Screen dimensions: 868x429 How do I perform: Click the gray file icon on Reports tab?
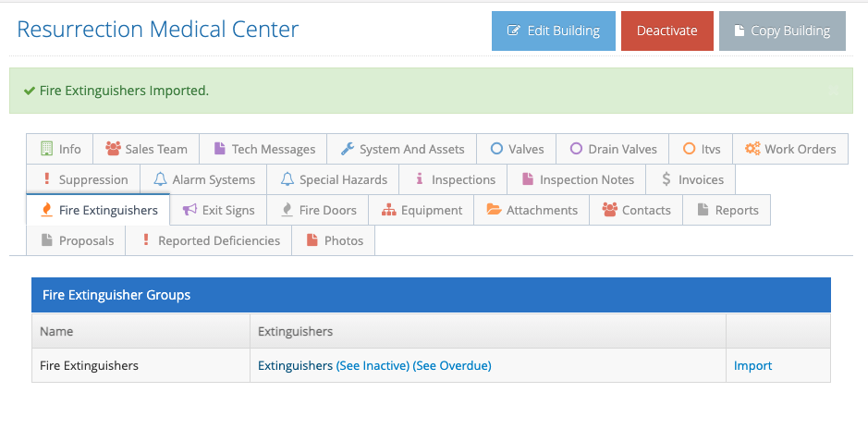(703, 209)
